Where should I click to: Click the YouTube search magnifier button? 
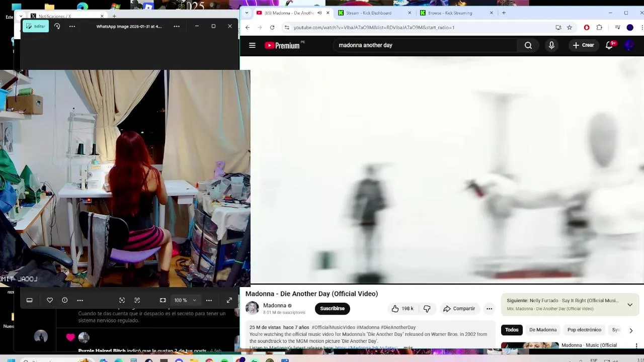point(528,45)
